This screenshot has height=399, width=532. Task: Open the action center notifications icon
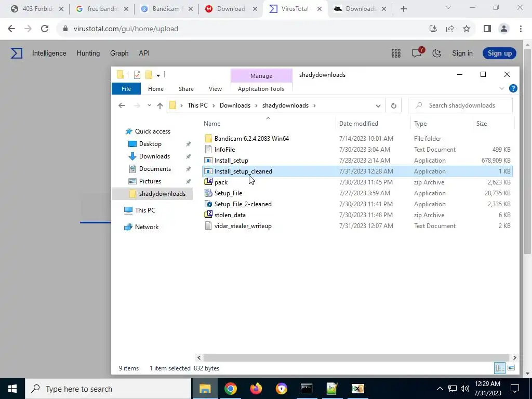point(515,389)
